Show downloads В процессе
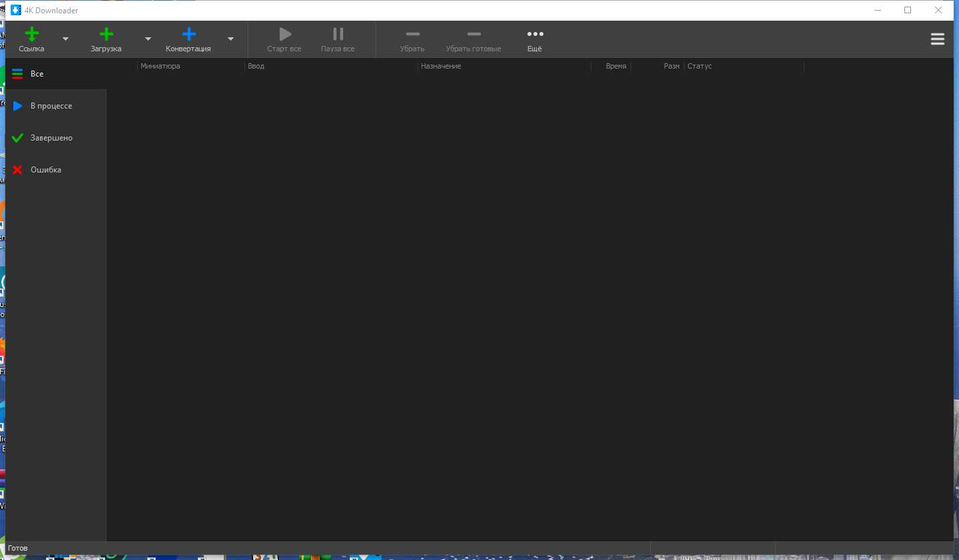The width and height of the screenshot is (959, 560). pos(56,106)
